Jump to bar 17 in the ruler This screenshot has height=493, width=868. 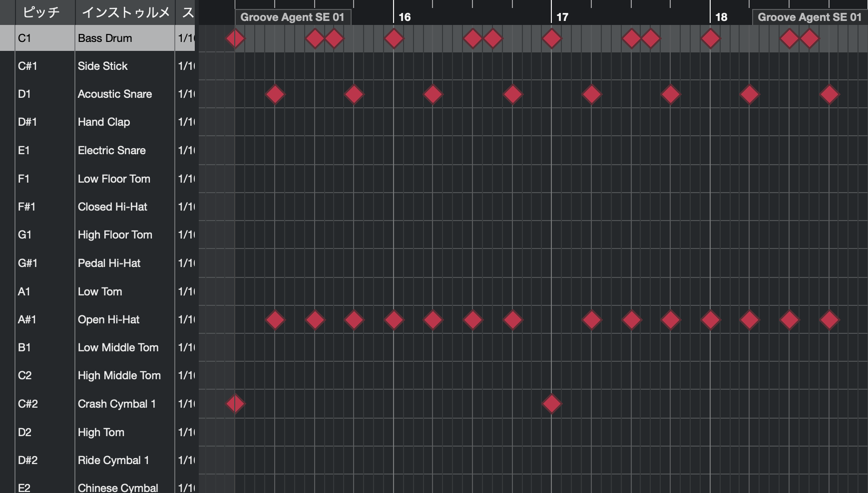point(562,17)
